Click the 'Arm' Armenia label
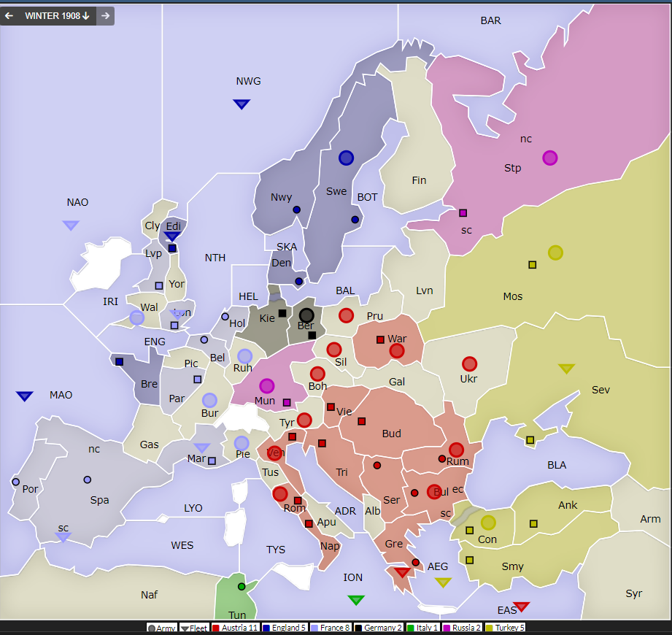This screenshot has height=635, width=672. coord(650,519)
